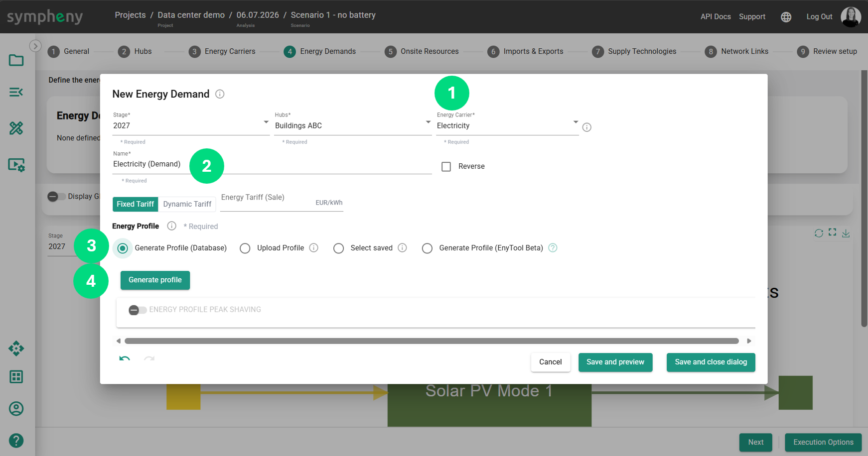Image resolution: width=868 pixels, height=456 pixels.
Task: Click the user account circle icon
Action: click(16, 409)
